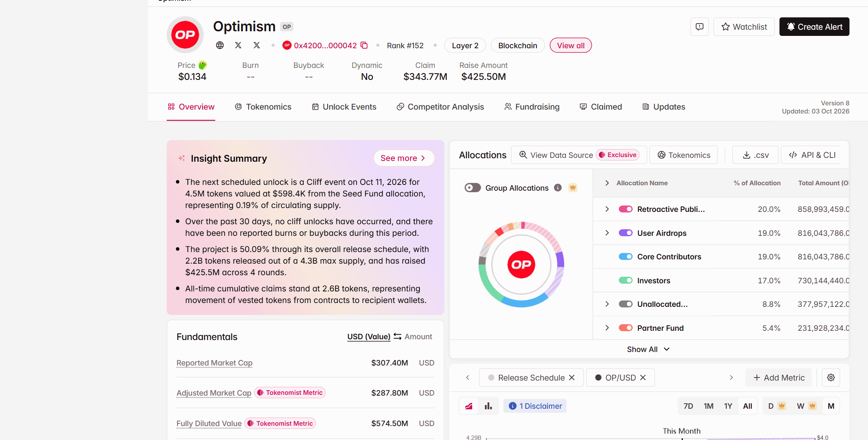Toggle User Airdrops allocation visibility
868x440 pixels.
click(626, 233)
